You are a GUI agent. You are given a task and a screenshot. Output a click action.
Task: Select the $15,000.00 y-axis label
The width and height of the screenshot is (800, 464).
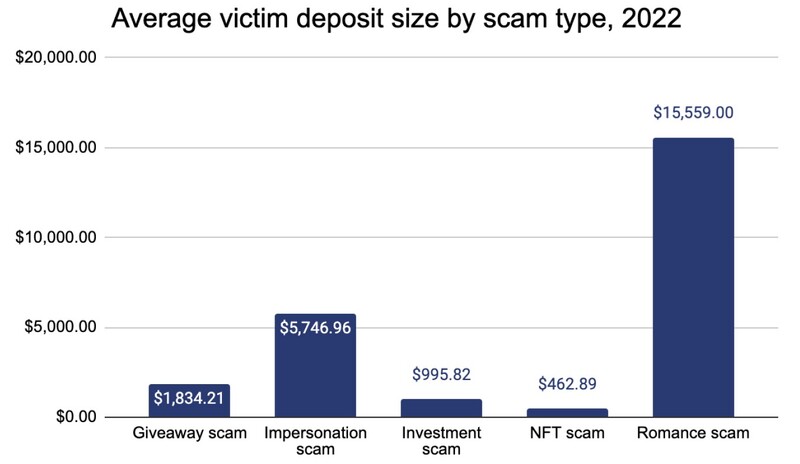[56, 148]
